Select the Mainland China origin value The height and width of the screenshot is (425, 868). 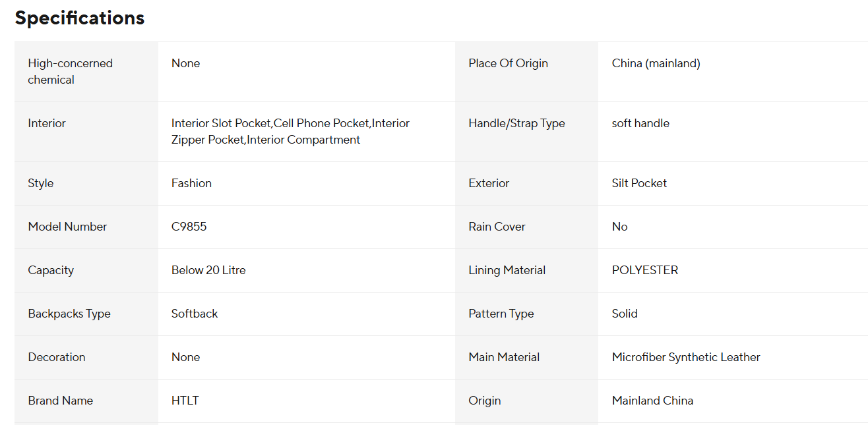[652, 401]
